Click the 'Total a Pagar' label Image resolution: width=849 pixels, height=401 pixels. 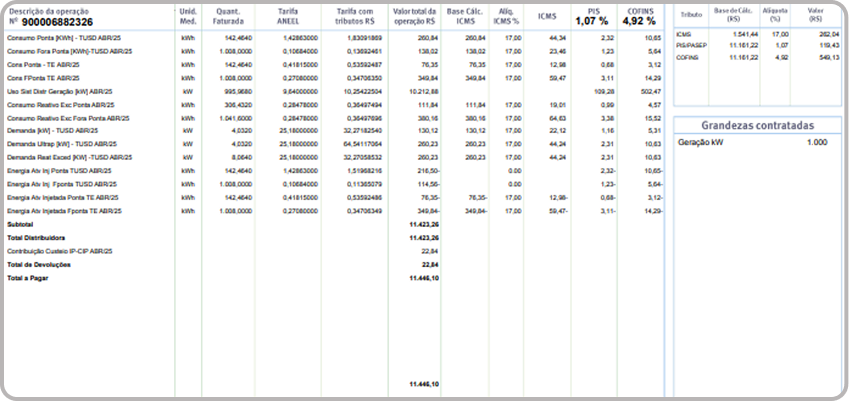click(x=28, y=278)
